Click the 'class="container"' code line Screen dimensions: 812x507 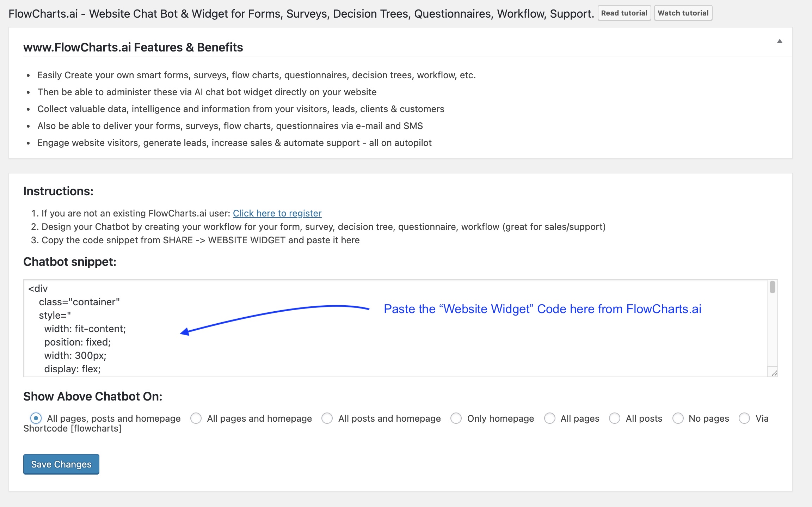tap(79, 302)
